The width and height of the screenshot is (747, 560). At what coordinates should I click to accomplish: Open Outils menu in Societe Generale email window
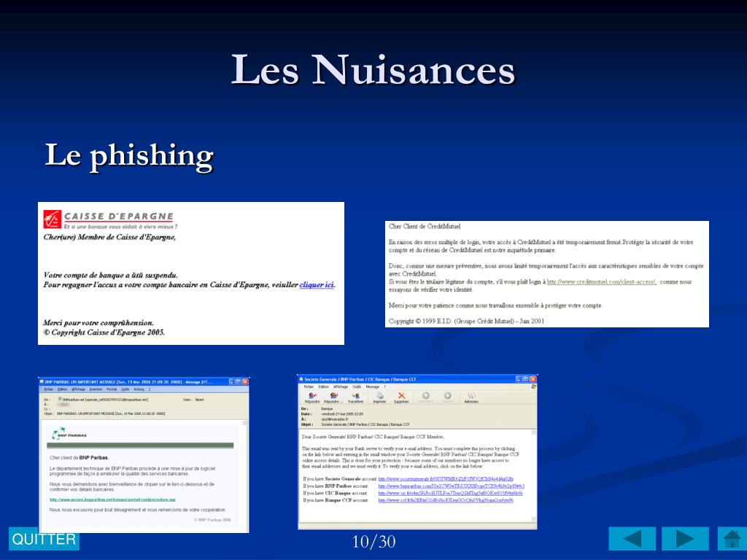pos(357,386)
